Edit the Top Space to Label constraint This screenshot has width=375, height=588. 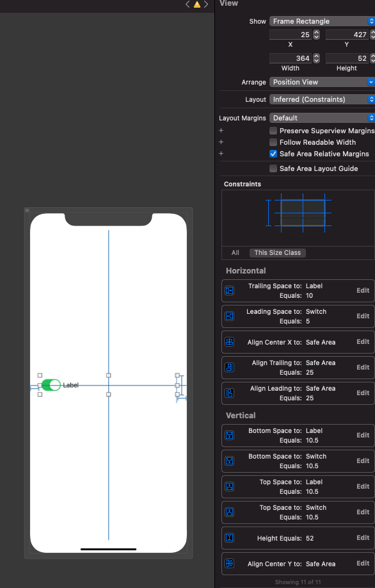click(x=363, y=486)
